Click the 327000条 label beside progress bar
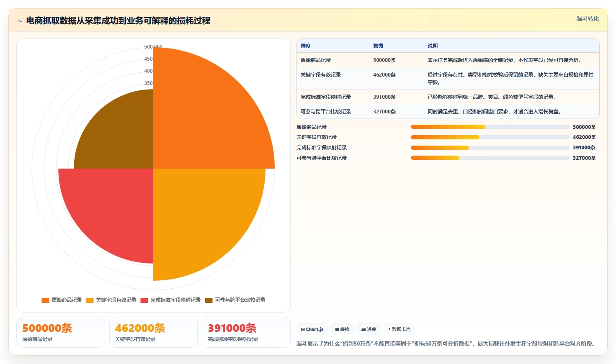This screenshot has height=364, width=616. (x=584, y=158)
